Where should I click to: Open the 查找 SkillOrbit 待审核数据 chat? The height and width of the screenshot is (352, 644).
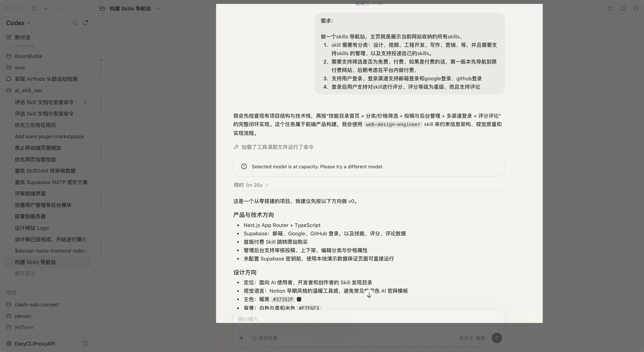point(47,171)
